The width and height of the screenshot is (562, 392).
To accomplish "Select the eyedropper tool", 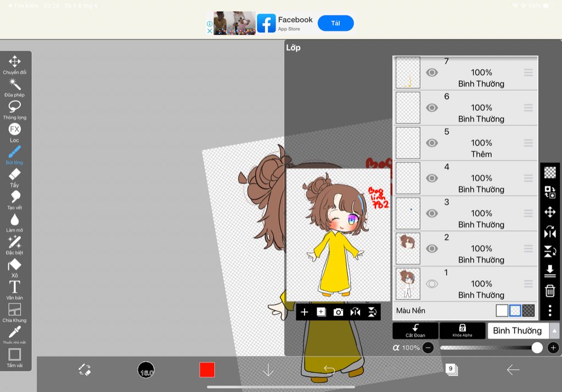I will click(14, 335).
